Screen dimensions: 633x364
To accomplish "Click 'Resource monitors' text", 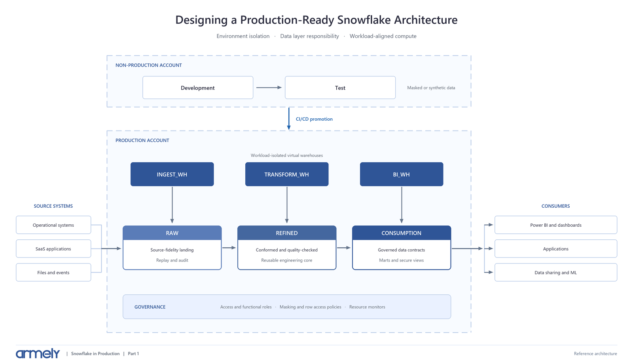I will tap(367, 307).
